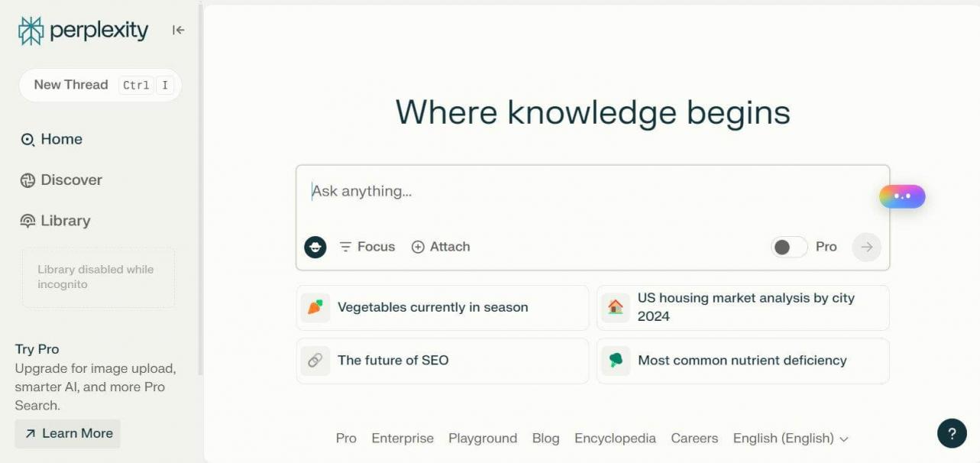The height and width of the screenshot is (463, 980).
Task: Open the help question mark button
Action: 952,434
